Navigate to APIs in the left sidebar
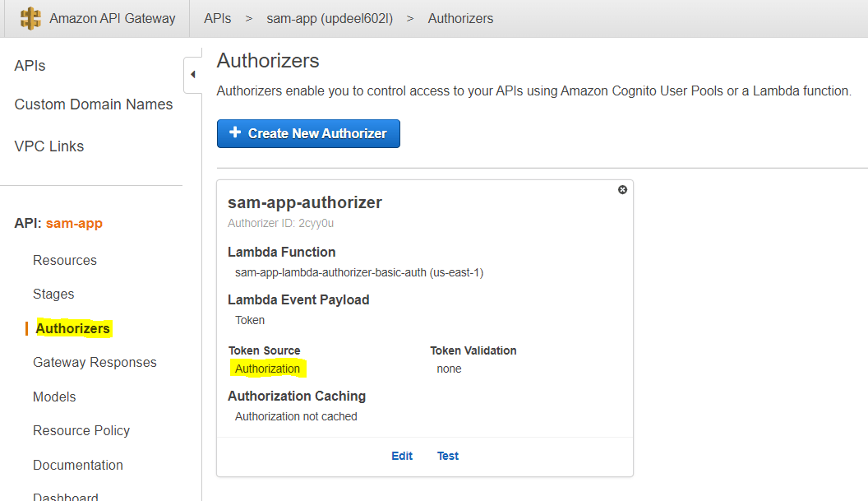The width and height of the screenshot is (868, 501). point(30,65)
